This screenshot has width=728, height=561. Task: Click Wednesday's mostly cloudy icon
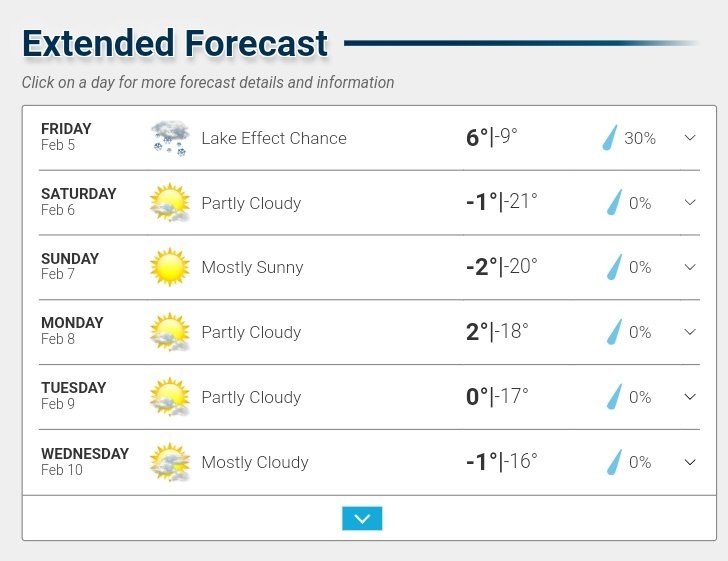click(x=170, y=462)
